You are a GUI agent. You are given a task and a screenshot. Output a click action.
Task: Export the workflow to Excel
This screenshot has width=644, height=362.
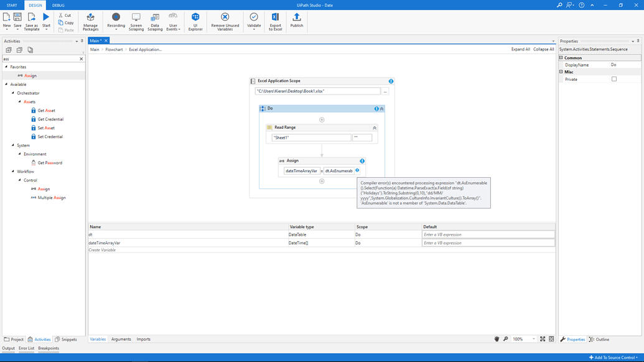point(275,20)
